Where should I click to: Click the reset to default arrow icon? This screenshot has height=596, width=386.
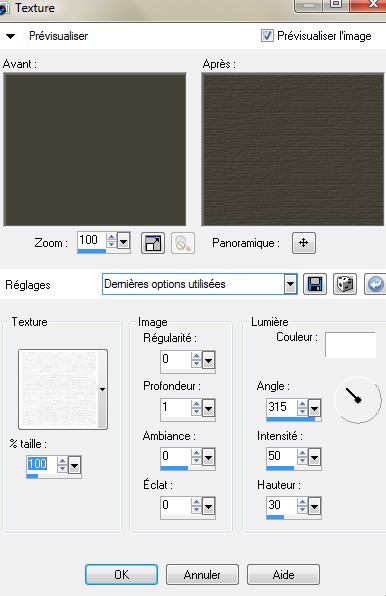tap(375, 284)
